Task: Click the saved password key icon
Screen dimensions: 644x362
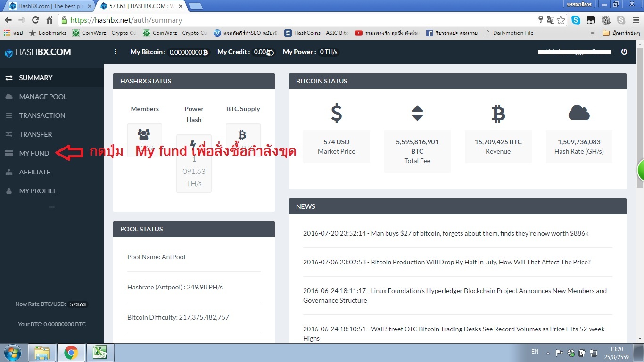Action: point(541,20)
